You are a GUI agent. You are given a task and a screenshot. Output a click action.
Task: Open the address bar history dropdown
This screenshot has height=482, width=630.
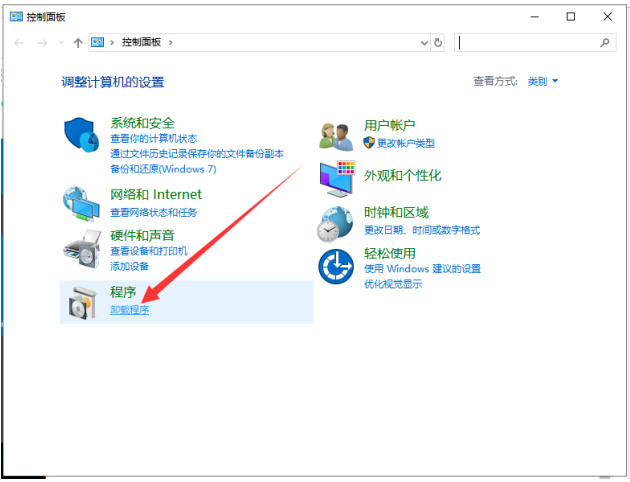(x=420, y=43)
